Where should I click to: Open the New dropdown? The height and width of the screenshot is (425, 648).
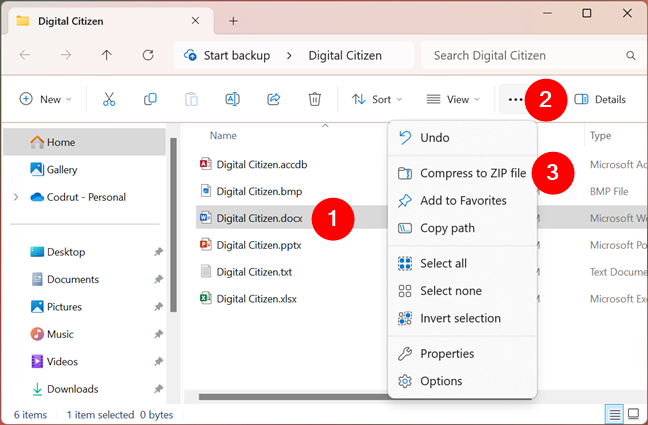[x=45, y=99]
